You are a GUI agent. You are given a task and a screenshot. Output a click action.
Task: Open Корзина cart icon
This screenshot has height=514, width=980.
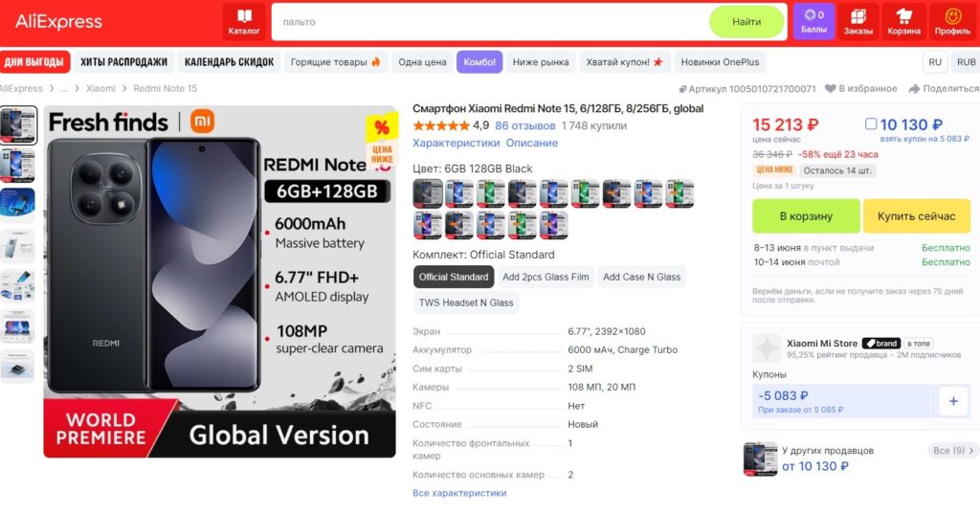coord(903,22)
